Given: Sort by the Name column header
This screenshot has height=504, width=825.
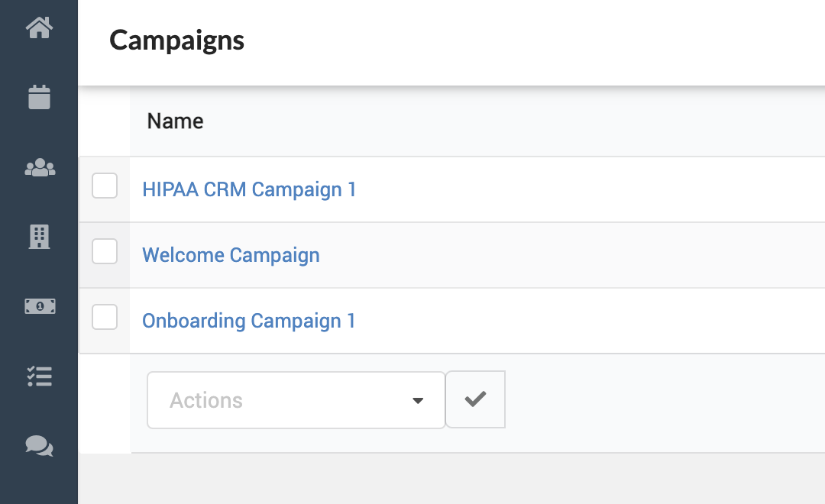Looking at the screenshot, I should point(175,121).
